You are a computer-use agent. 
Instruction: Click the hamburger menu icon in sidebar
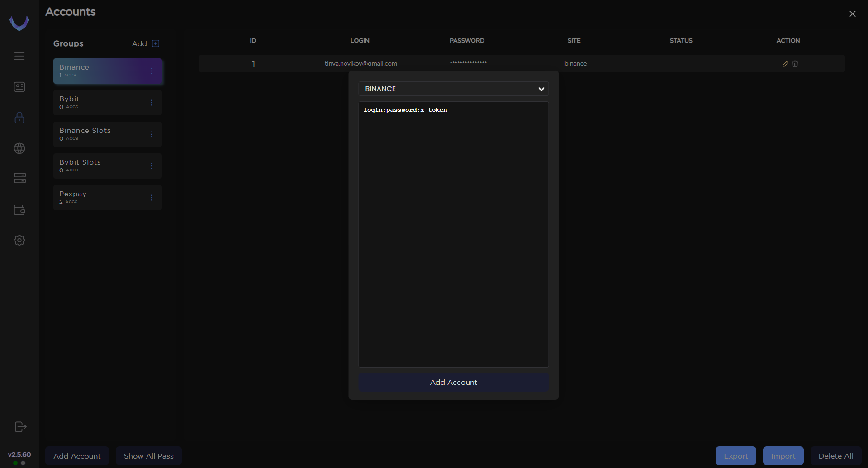pos(19,56)
